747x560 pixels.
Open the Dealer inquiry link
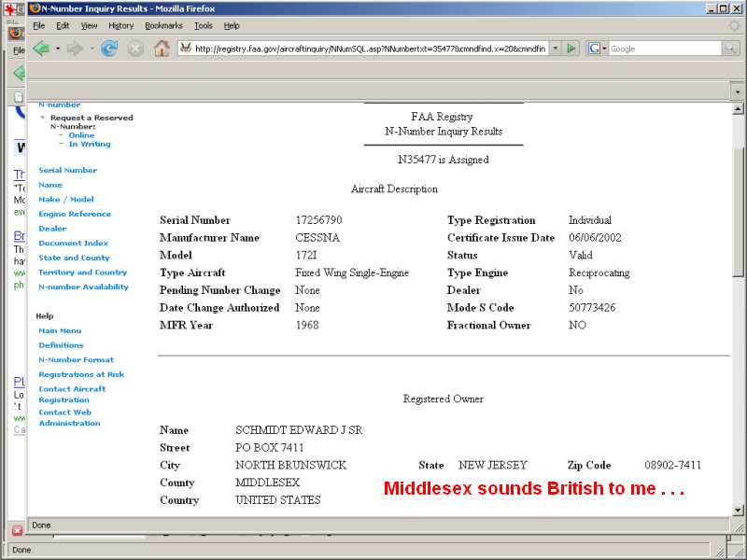pyautogui.click(x=52, y=229)
